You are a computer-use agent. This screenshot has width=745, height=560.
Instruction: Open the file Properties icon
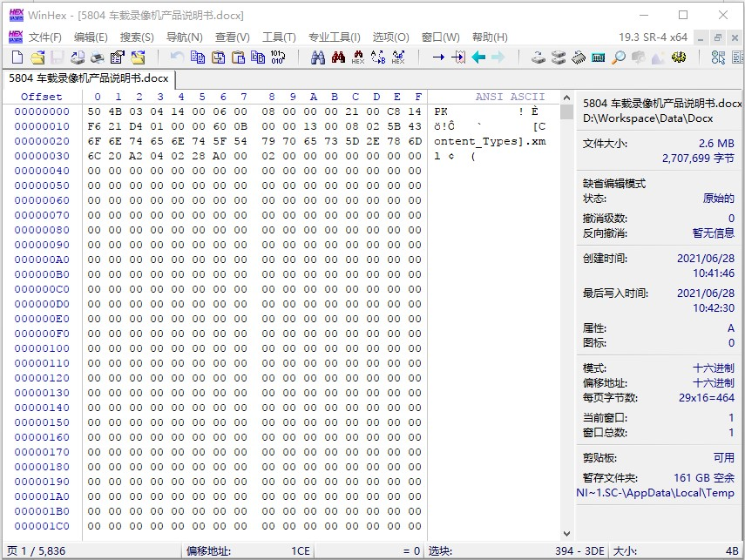point(117,57)
